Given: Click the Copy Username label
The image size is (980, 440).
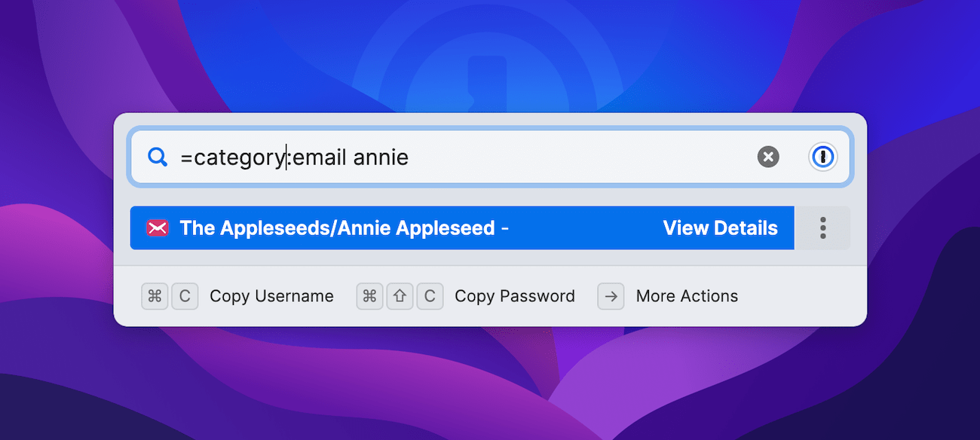Looking at the screenshot, I should (271, 296).
